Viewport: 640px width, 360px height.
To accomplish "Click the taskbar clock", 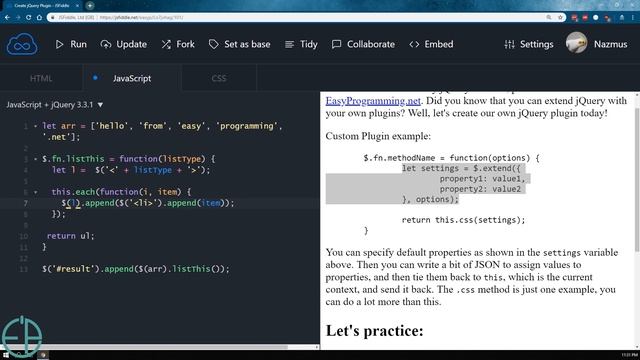I will pyautogui.click(x=630, y=355).
